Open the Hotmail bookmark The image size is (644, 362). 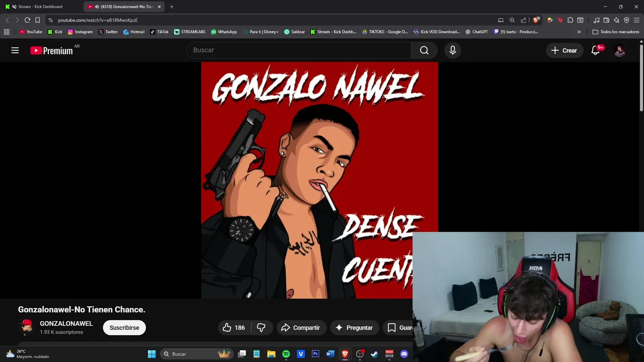point(133,32)
